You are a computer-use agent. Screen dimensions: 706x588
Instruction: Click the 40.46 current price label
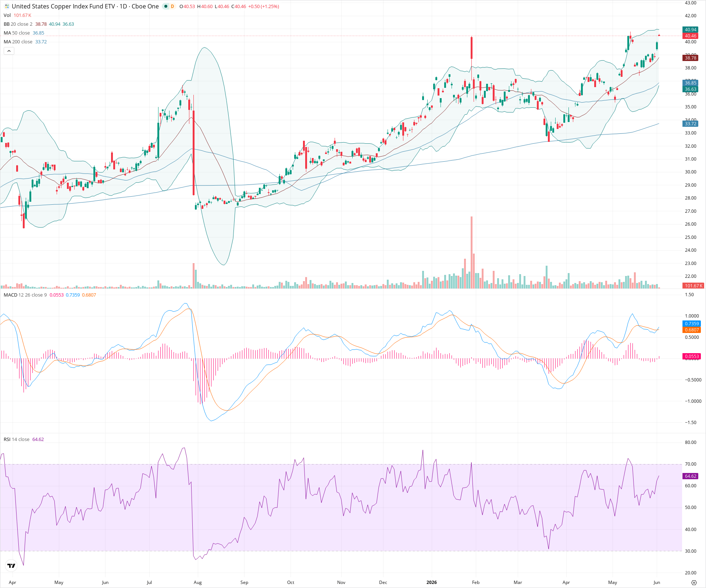690,36
